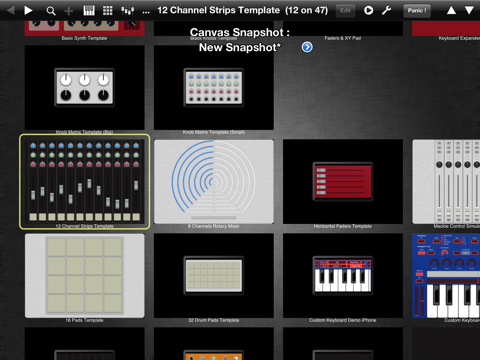Open the mixer faders icon in toolbar
The height and width of the screenshot is (360, 480).
click(x=127, y=11)
